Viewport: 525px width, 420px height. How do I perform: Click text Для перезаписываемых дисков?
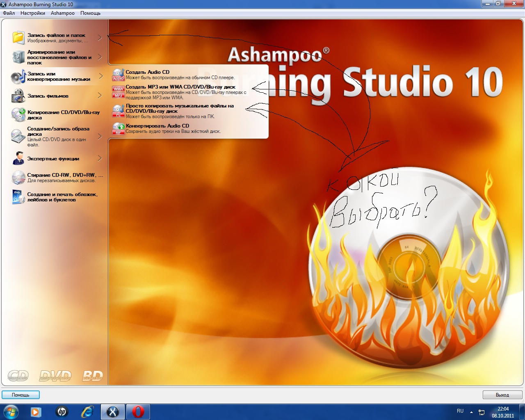[61, 180]
